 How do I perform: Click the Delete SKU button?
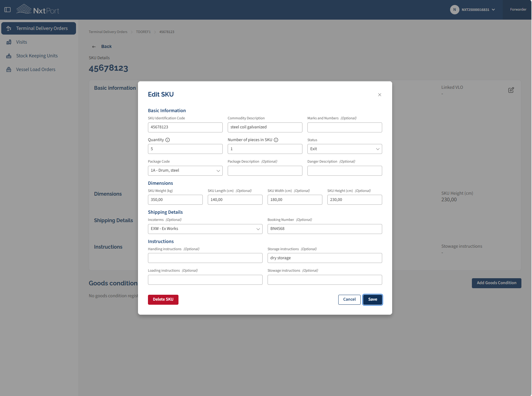[x=163, y=300]
